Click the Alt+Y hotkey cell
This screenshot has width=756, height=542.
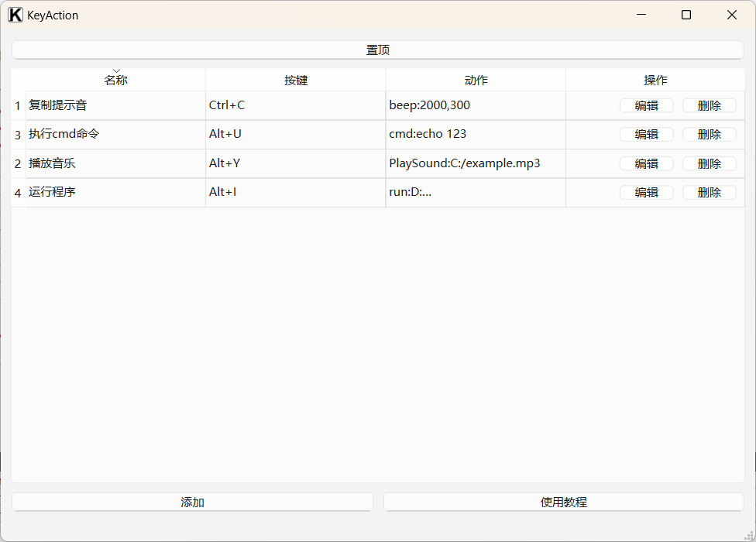(x=296, y=164)
